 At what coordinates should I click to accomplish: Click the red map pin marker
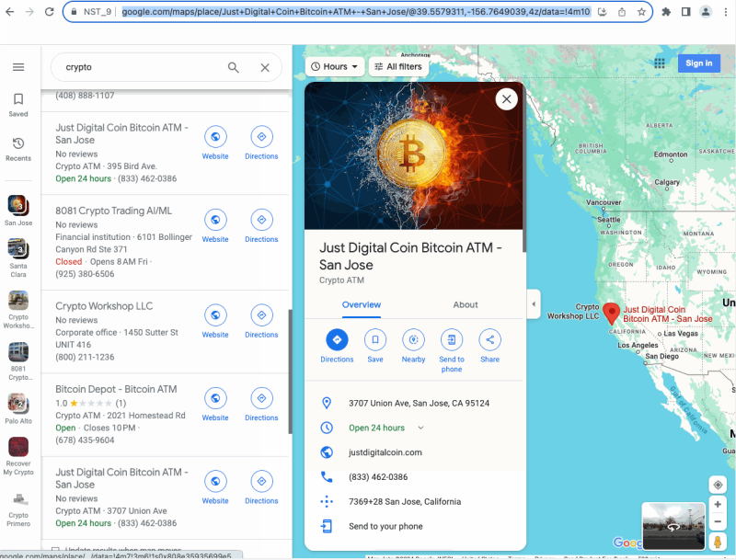pos(611,314)
